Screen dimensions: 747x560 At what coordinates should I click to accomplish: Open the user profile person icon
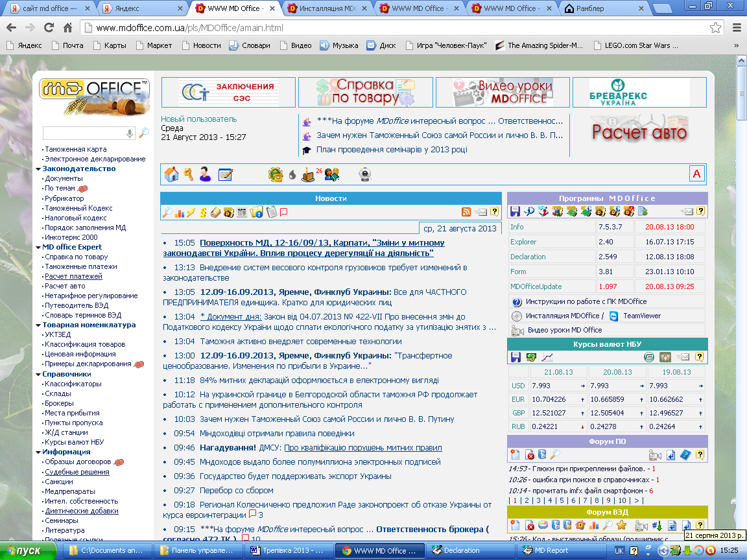click(206, 174)
